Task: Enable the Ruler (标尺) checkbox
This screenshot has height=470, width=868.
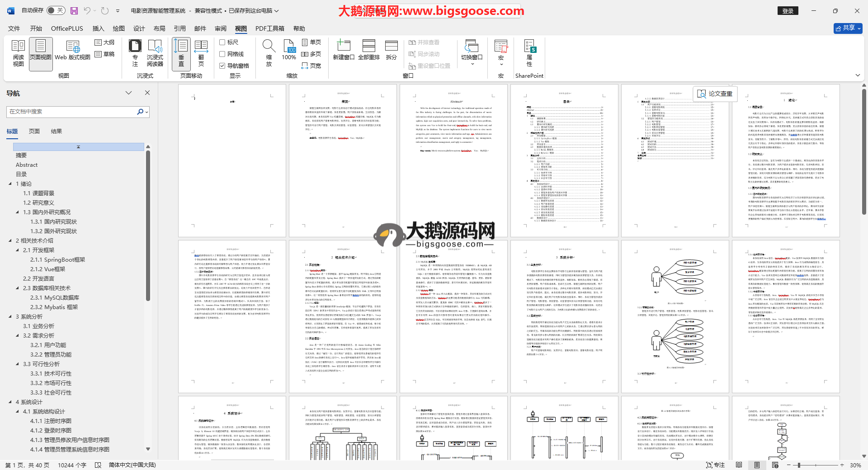Action: 222,42
